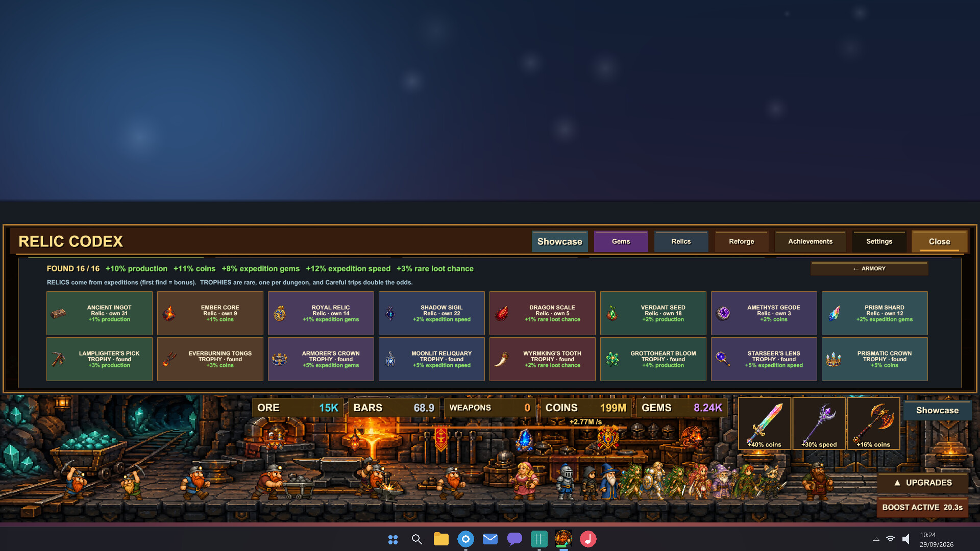Click the Prismatic Crown trophy icon
The image size is (980, 551).
[834, 359]
